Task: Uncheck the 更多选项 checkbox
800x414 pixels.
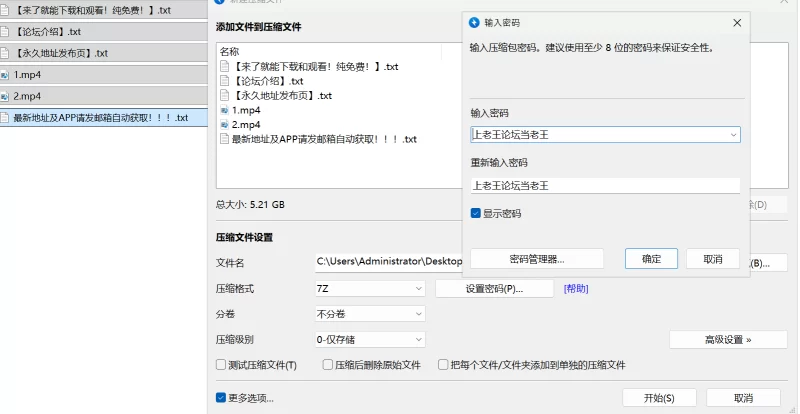Action: (x=221, y=398)
